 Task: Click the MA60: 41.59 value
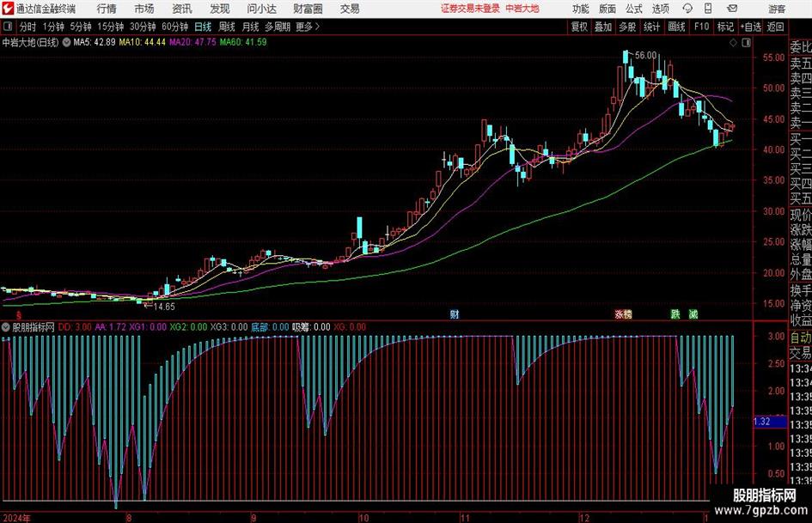243,42
